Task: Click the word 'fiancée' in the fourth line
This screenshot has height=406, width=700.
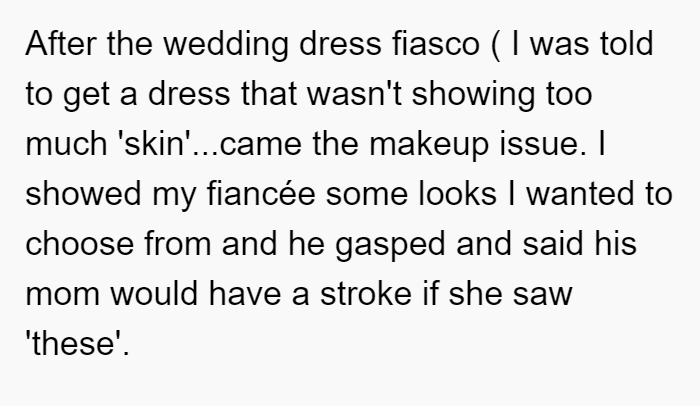Action: point(261,194)
